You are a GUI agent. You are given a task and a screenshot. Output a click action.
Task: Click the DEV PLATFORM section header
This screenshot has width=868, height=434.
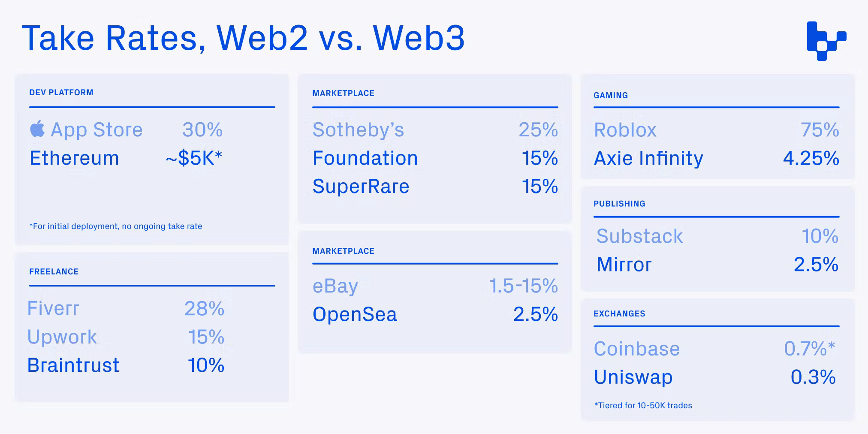pyautogui.click(x=61, y=93)
